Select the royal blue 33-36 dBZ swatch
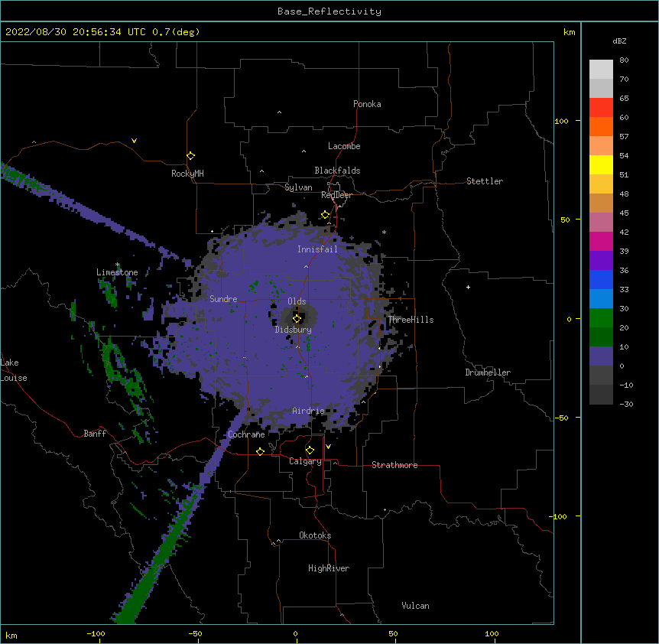659x644 pixels. [601, 279]
